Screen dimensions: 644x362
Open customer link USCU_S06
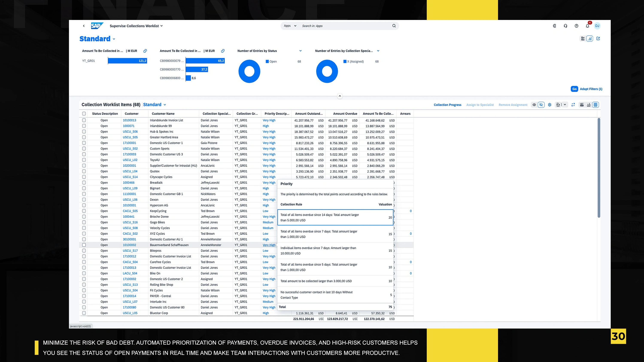130,132
